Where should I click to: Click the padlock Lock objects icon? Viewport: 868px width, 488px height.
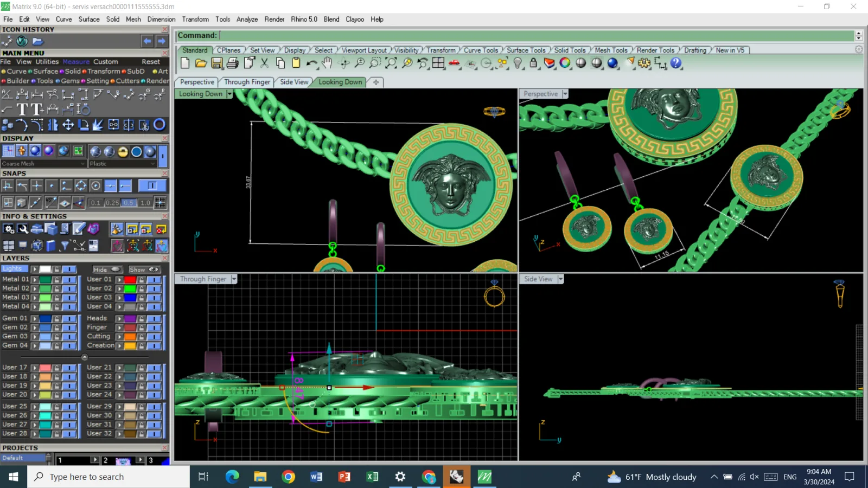pyautogui.click(x=533, y=63)
